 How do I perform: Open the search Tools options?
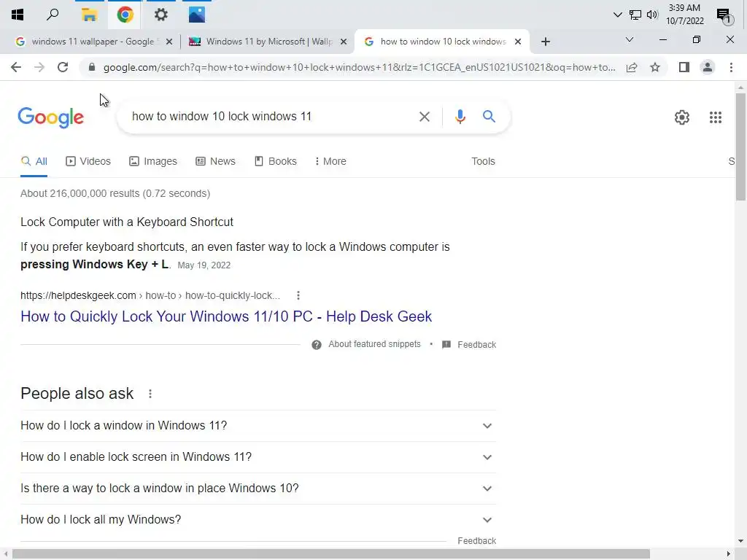[x=483, y=161]
